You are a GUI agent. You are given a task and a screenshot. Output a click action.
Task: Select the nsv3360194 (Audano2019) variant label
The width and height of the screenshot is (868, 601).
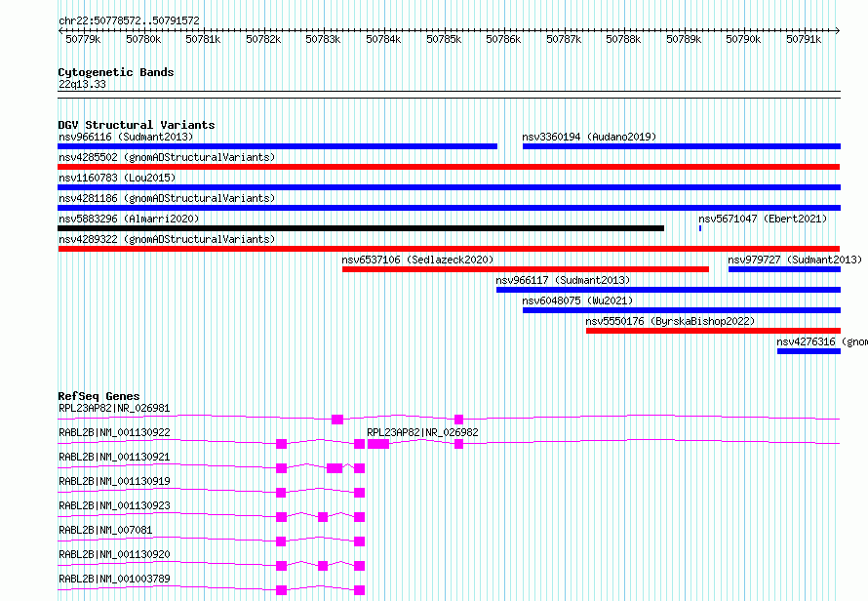click(x=589, y=137)
